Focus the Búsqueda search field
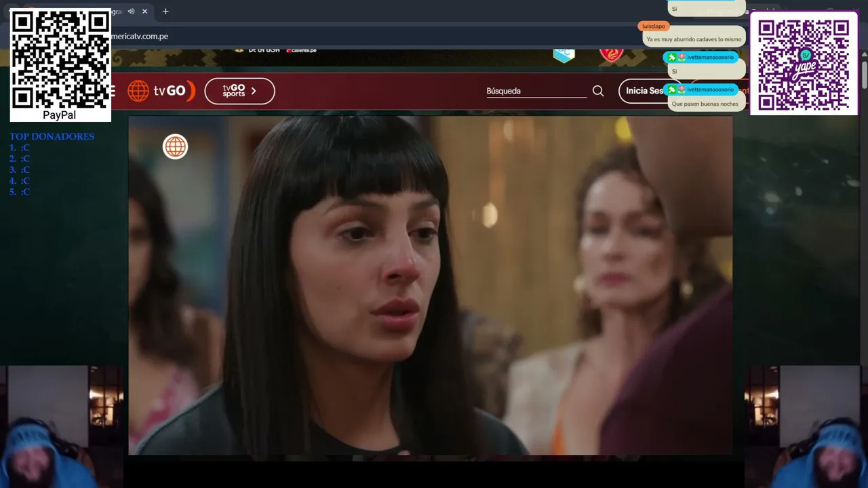The width and height of the screenshot is (868, 488). point(536,91)
